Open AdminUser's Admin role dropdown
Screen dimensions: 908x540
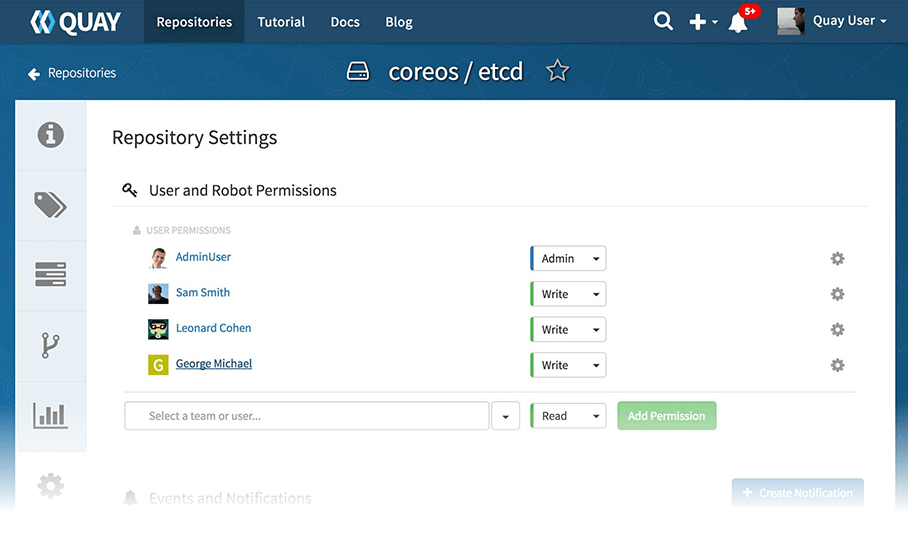(568, 259)
